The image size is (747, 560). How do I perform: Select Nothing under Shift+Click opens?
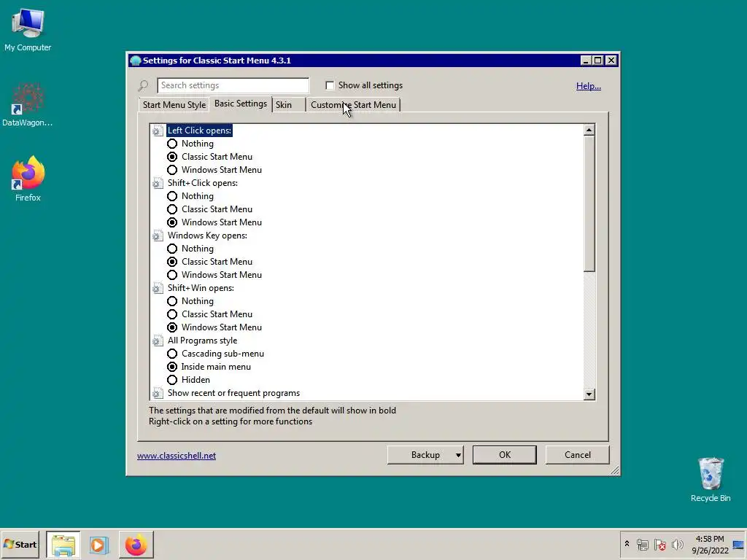tap(172, 196)
